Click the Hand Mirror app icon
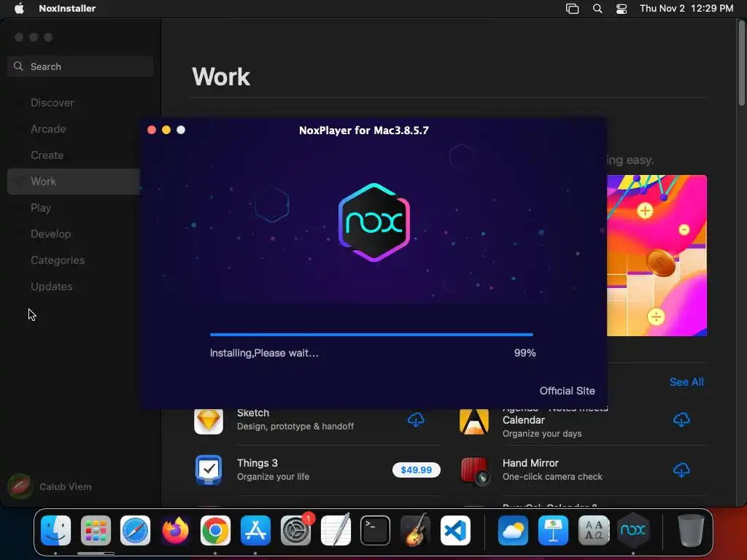The height and width of the screenshot is (560, 747). 474,470
